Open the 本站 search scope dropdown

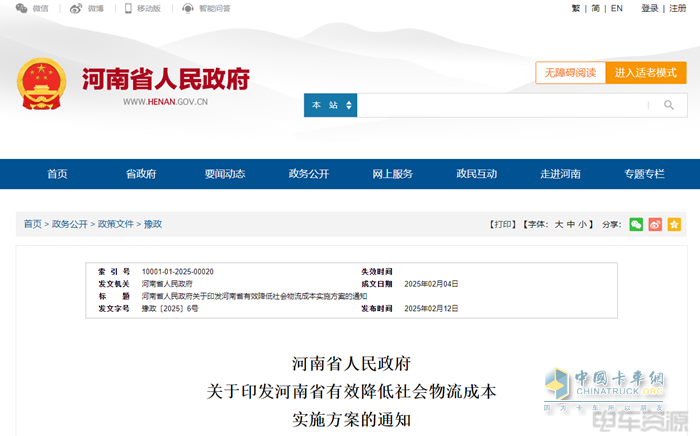click(x=330, y=105)
